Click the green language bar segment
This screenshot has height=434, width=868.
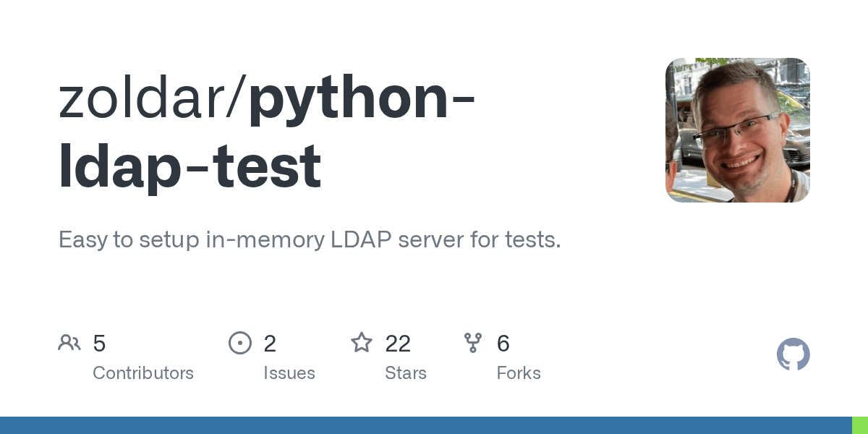[859, 425]
